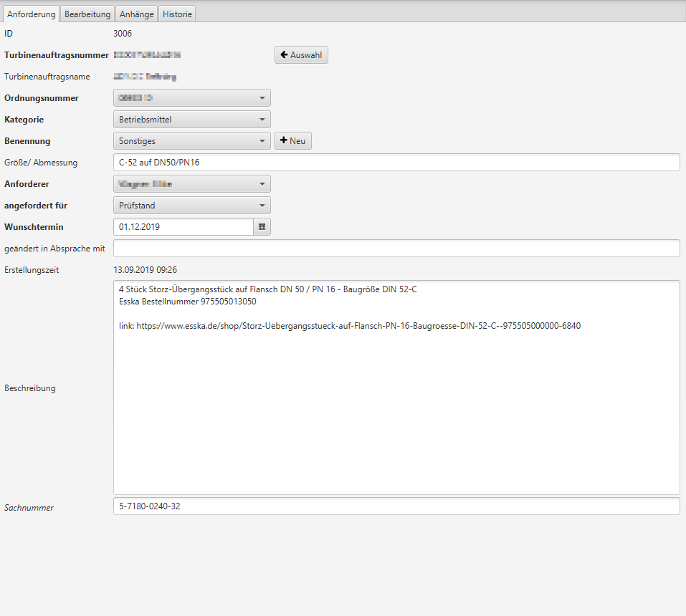Open the Anforderer dropdown list
The width and height of the screenshot is (686, 616).
tap(191, 184)
